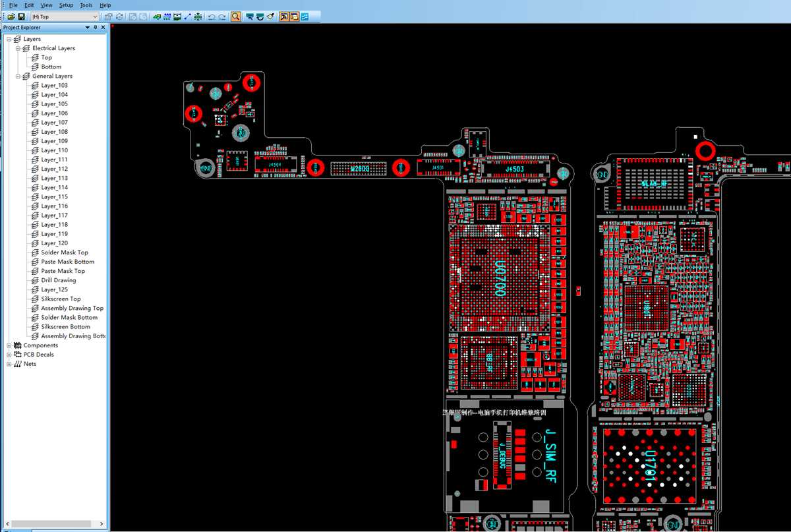Select the Paste Mask Bottom layer

coord(67,262)
